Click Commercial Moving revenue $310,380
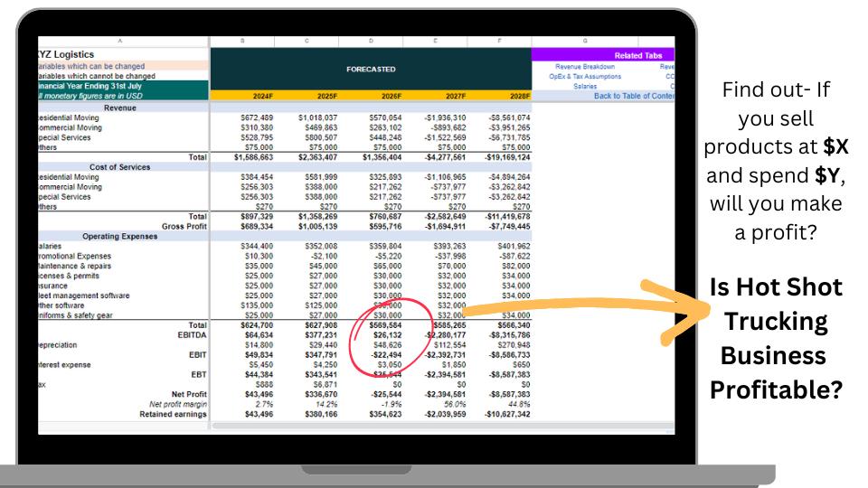The width and height of the screenshot is (868, 488). pyautogui.click(x=257, y=127)
